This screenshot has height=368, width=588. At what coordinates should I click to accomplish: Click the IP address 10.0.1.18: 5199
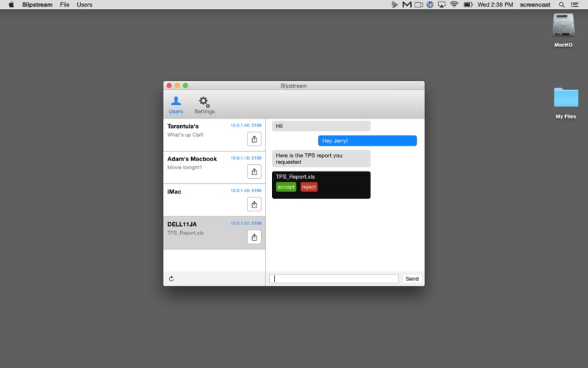(x=246, y=158)
